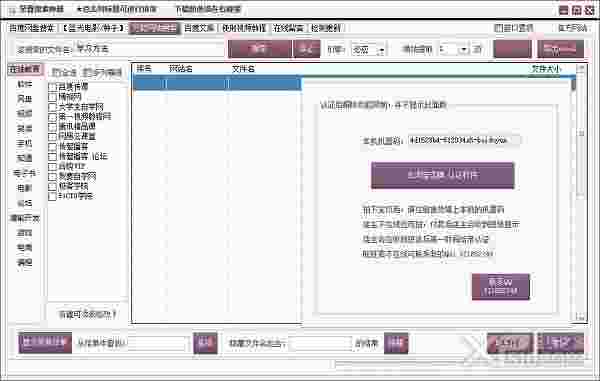The width and height of the screenshot is (600, 381).
Task: Click the far-right pink button in the search row
Action: [561, 49]
